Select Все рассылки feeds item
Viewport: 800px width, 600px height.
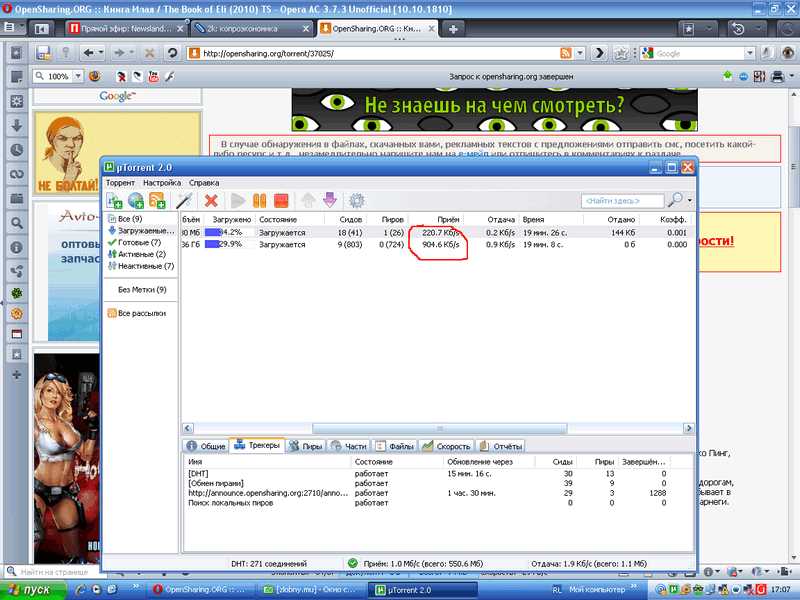pyautogui.click(x=141, y=313)
